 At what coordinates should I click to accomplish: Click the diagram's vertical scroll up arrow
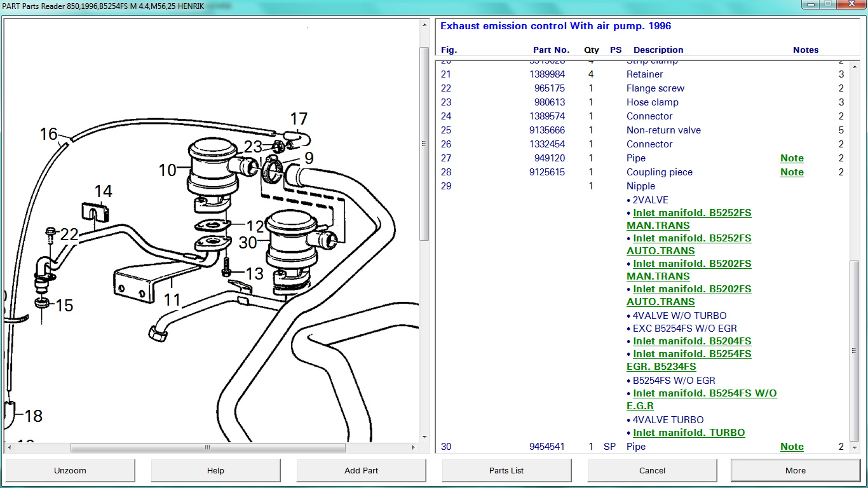424,25
